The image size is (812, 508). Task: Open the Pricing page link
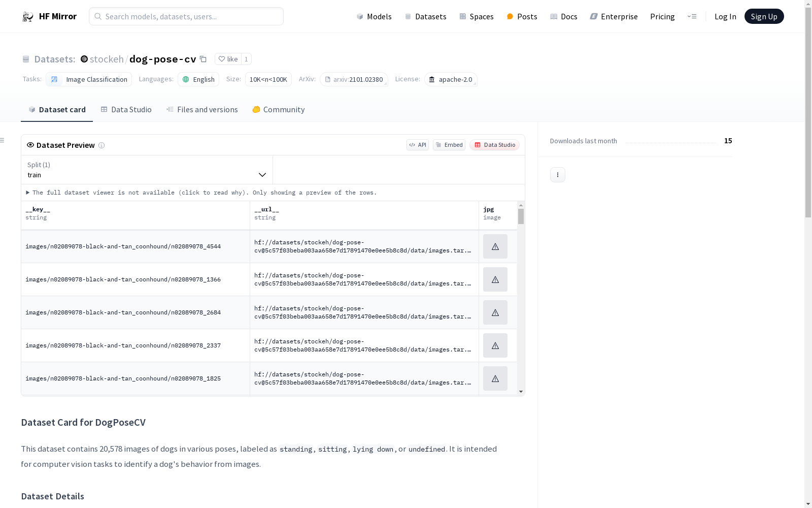[662, 17]
